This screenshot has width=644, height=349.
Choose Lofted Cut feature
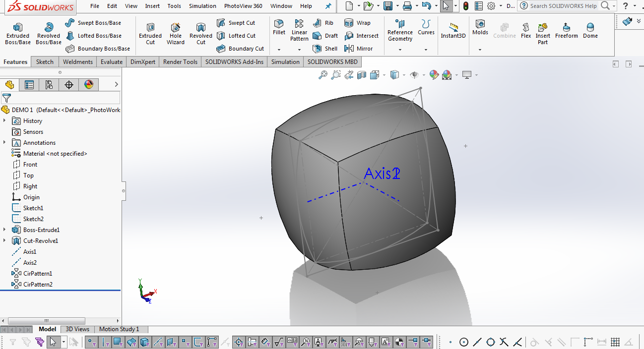(x=236, y=36)
